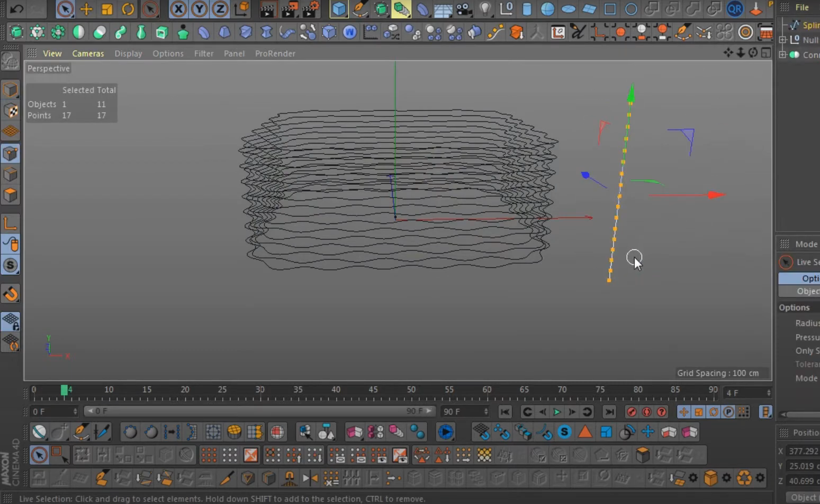
Task: Toggle Y-axis lock
Action: [x=199, y=9]
